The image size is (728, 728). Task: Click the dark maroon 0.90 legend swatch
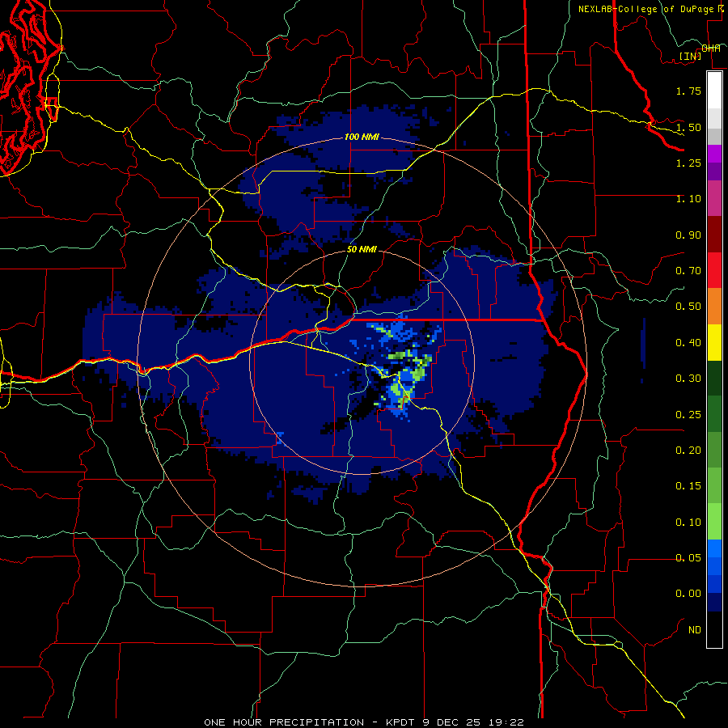(714, 234)
